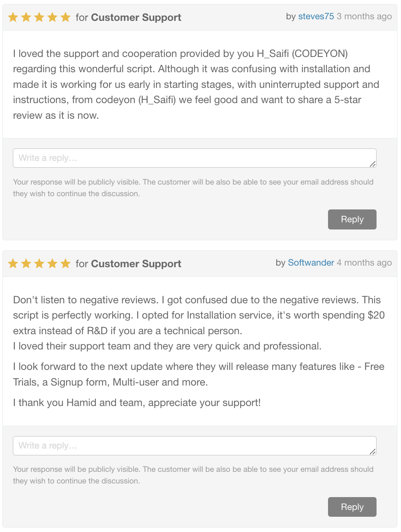Screen dimensions: 401x532
Task: Click fourth star of steves75's review
Action: point(53,17)
